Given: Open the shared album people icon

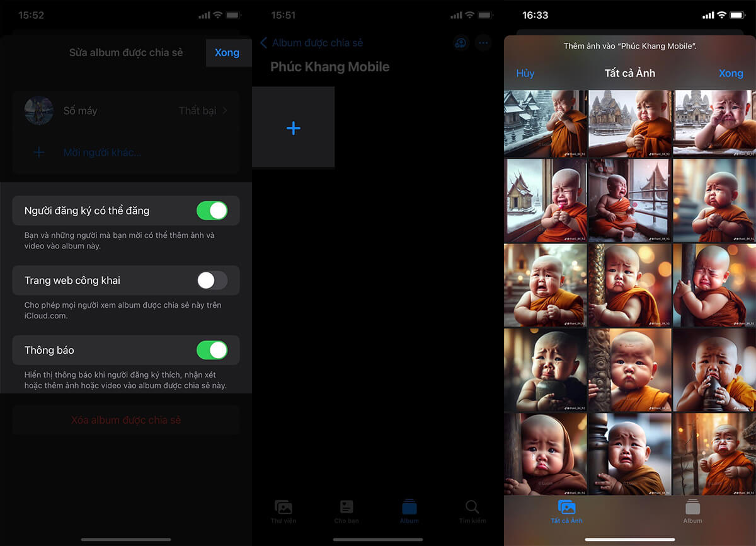Looking at the screenshot, I should coord(461,43).
